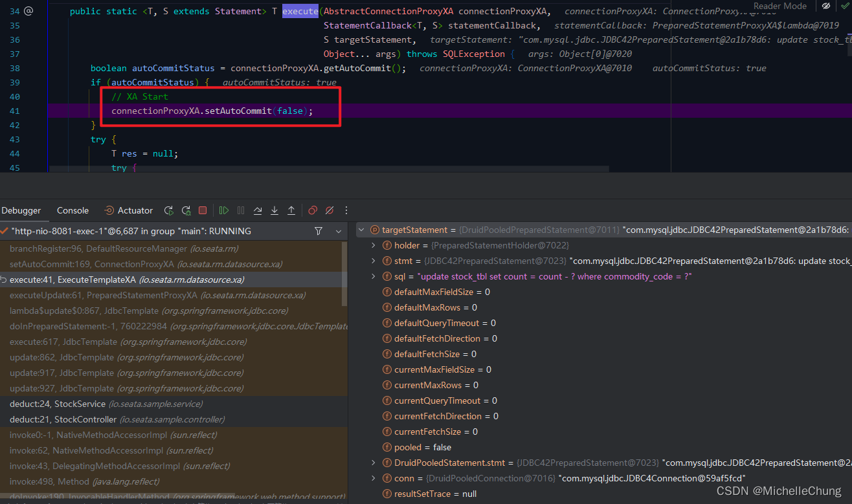This screenshot has width=852, height=504.
Task: Select the lambda$update$0:867 frame
Action: [171, 311]
